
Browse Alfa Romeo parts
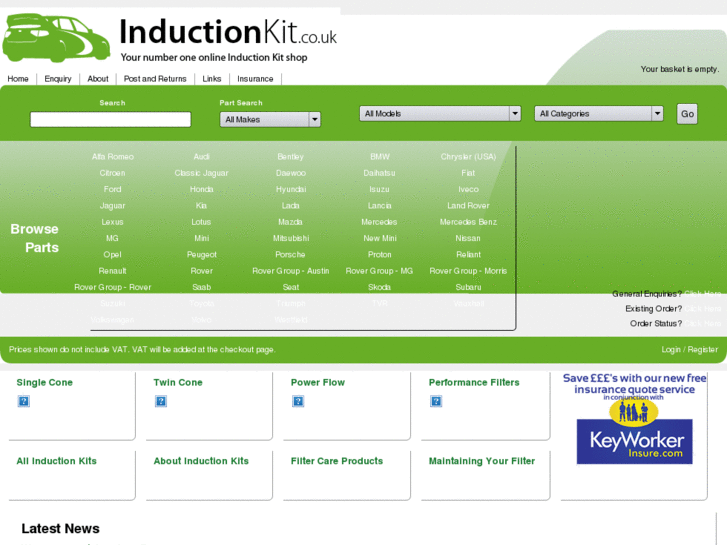(113, 157)
